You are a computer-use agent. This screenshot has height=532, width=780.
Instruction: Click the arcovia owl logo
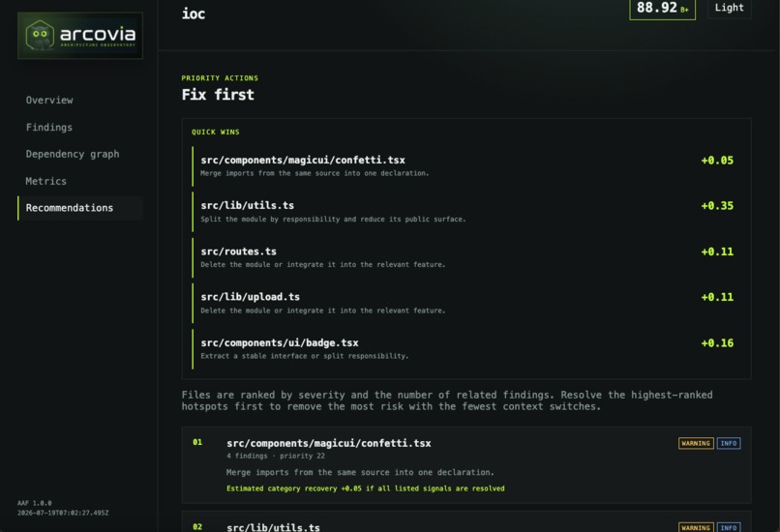[80, 35]
